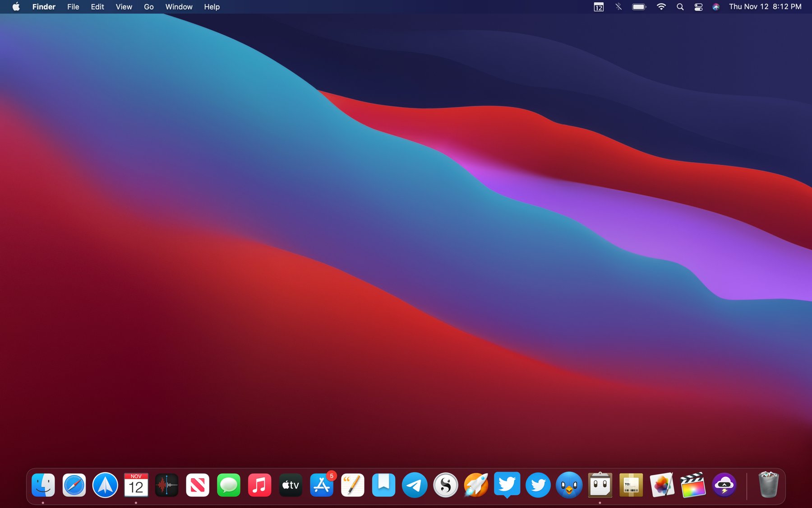Activate Siri from the menu bar
Viewport: 812px width, 508px height.
coord(716,7)
